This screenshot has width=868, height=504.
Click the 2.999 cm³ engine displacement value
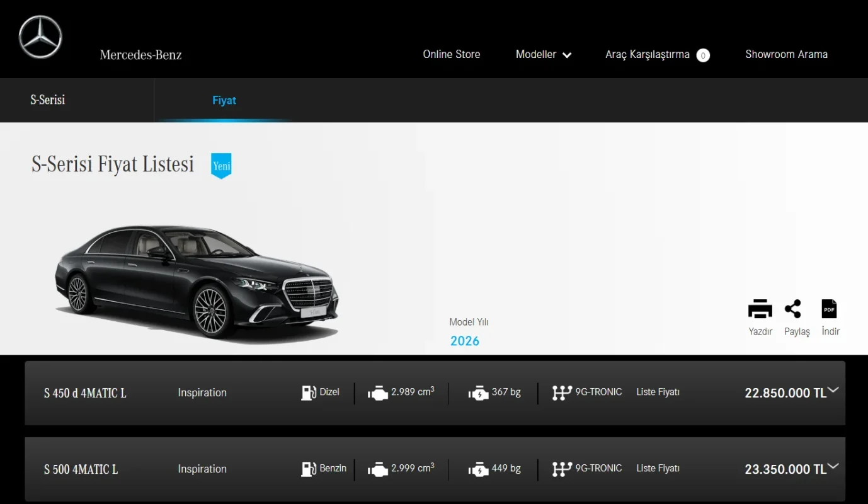click(x=413, y=467)
